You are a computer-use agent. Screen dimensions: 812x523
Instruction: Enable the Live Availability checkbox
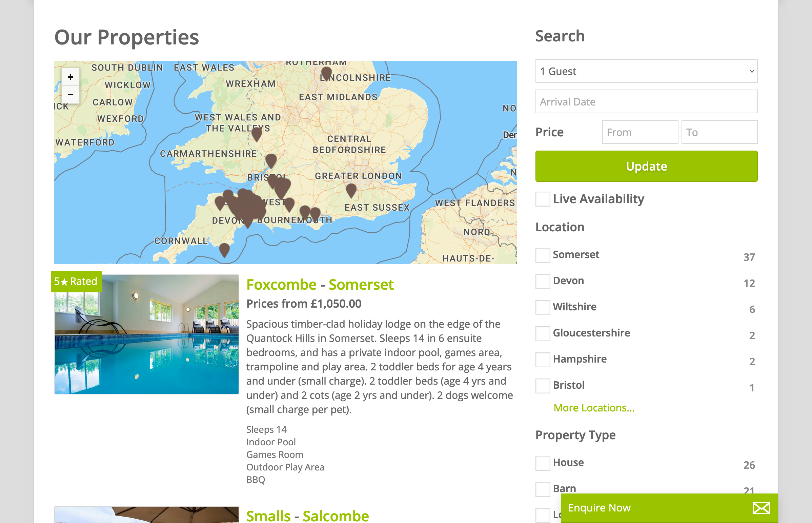[543, 199]
